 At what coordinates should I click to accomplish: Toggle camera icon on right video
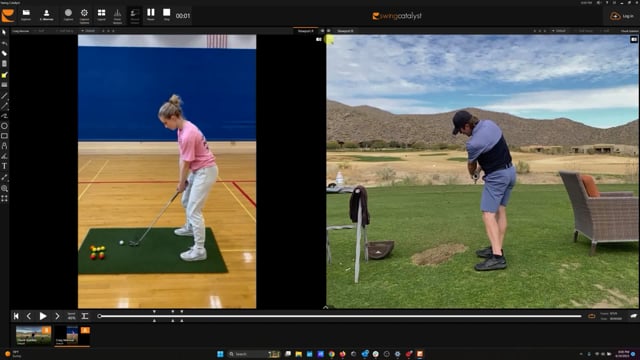633,40
